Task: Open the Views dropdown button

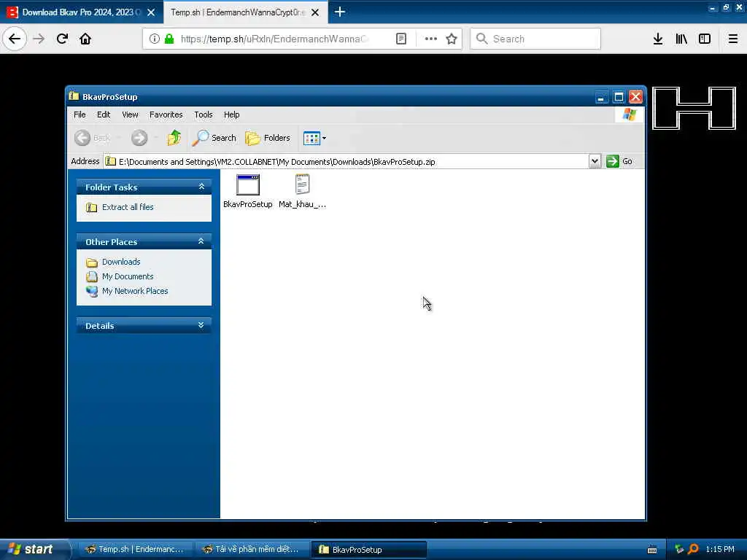Action: point(314,138)
